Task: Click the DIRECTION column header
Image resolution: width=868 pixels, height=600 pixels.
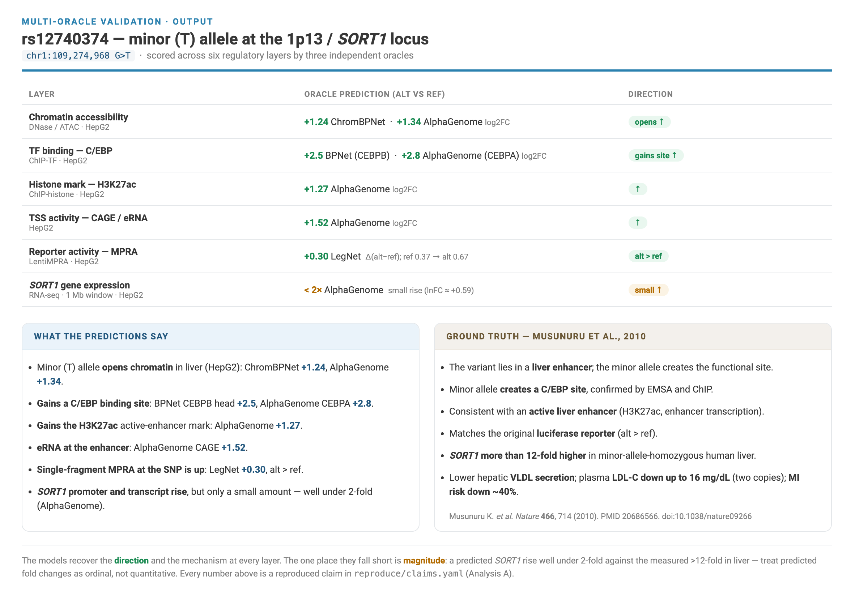Action: coord(650,94)
